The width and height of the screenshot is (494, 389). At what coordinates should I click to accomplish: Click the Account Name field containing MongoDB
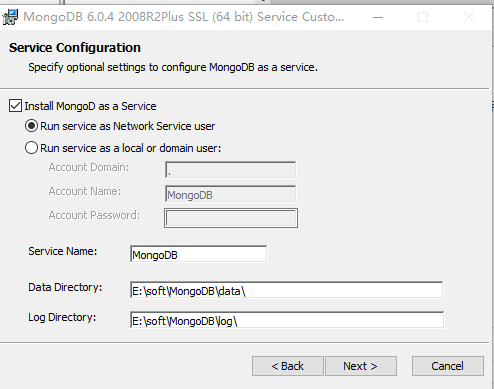pyautogui.click(x=231, y=194)
